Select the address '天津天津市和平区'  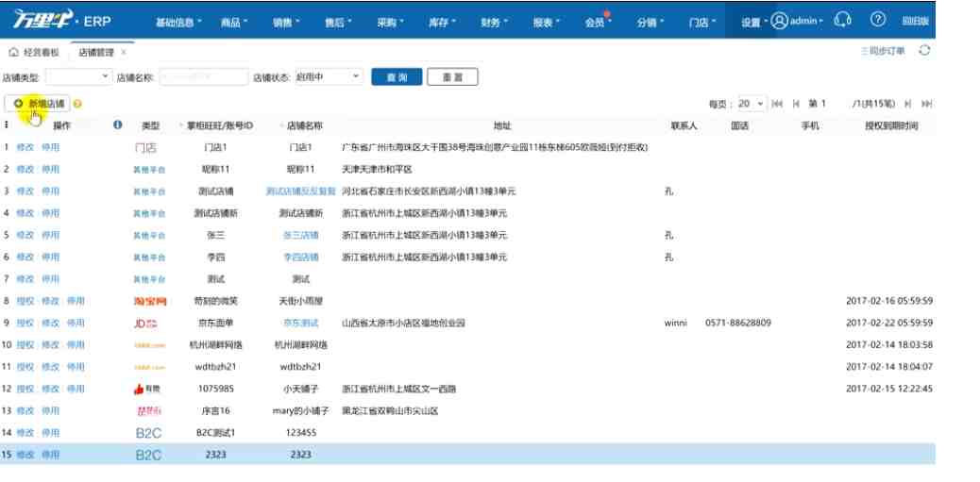[x=377, y=169]
